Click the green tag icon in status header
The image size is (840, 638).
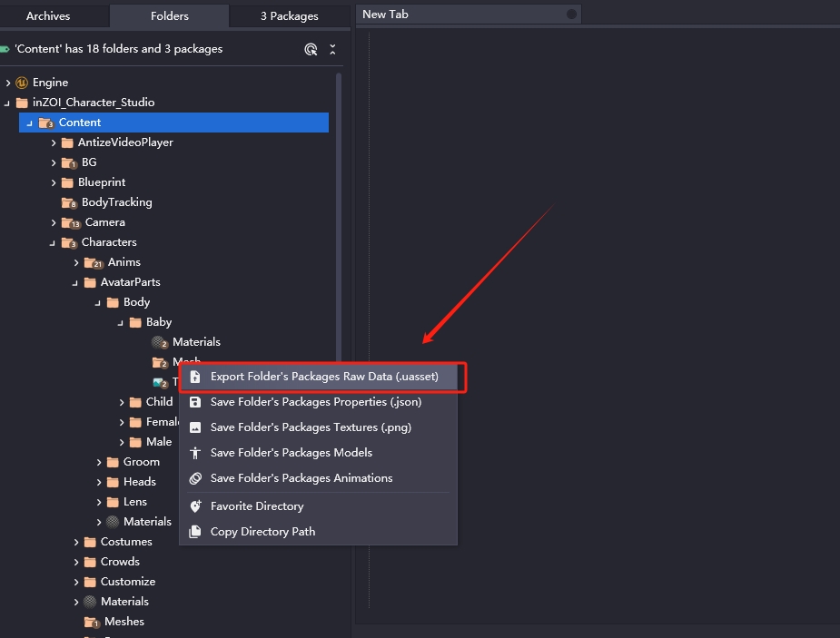pyautogui.click(x=5, y=49)
